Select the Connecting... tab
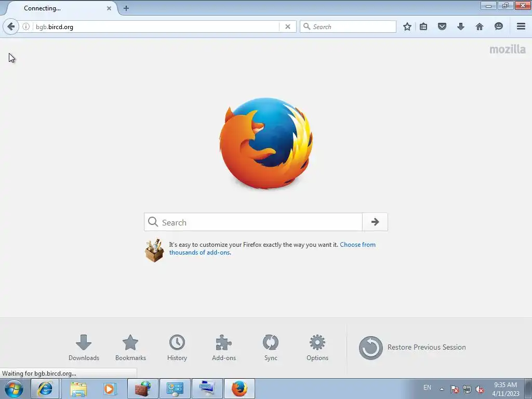Screen dimensions: 532x399 61,8
